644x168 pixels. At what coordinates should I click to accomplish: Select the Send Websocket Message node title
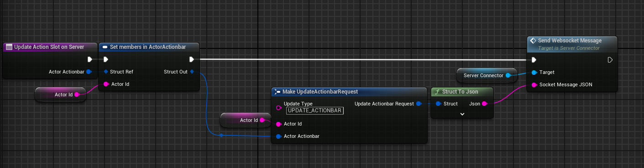pos(570,41)
